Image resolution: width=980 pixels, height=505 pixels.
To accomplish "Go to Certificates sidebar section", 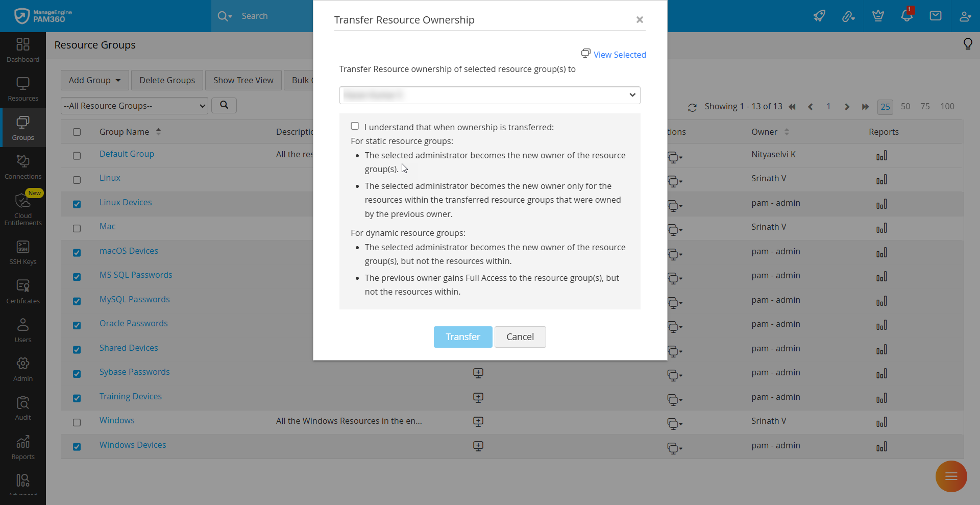I will pos(23,292).
